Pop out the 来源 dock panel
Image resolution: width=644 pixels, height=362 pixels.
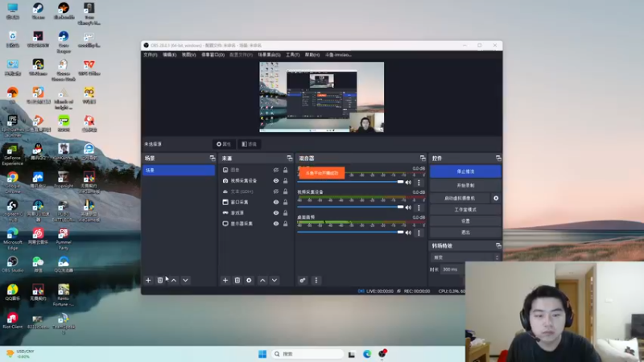click(290, 158)
